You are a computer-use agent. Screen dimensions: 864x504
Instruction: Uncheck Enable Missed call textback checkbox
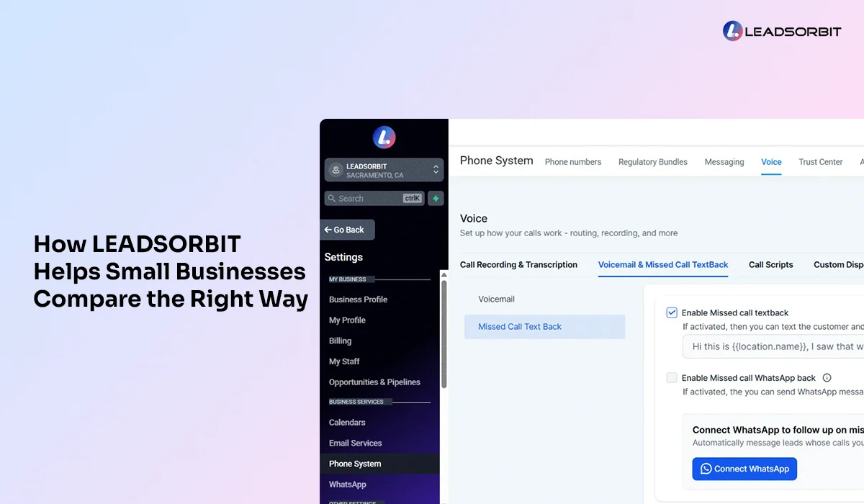pyautogui.click(x=672, y=312)
